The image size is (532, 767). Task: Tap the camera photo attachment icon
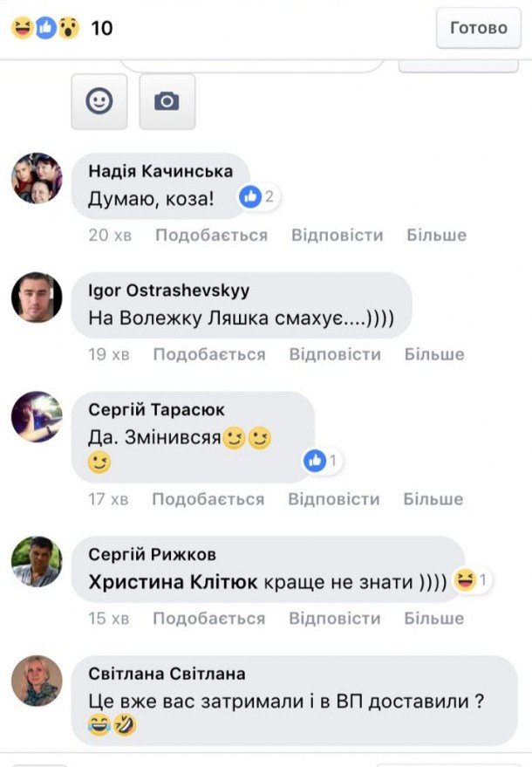coord(167,101)
